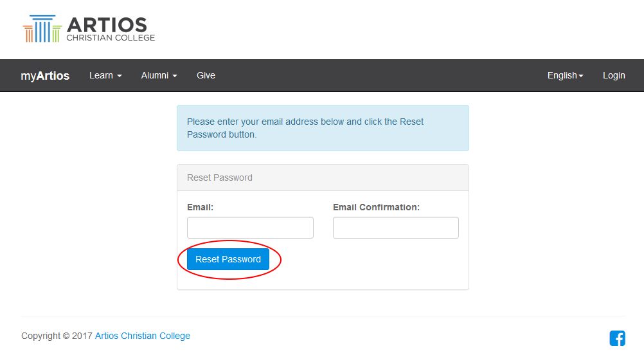Focus the Email Confirmation text box
The height and width of the screenshot is (355, 644).
pos(395,228)
